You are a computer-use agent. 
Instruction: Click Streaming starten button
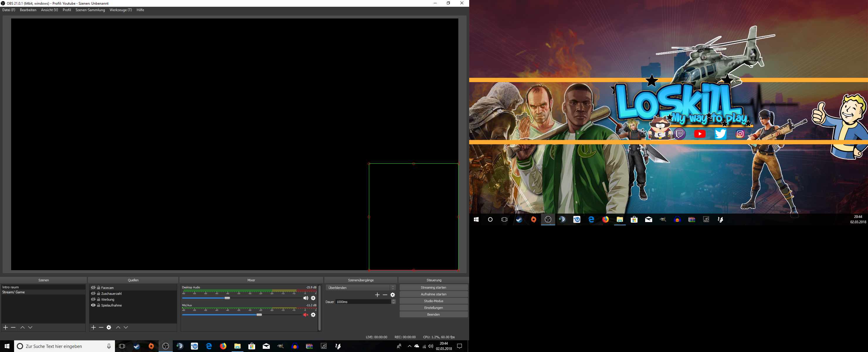point(433,287)
